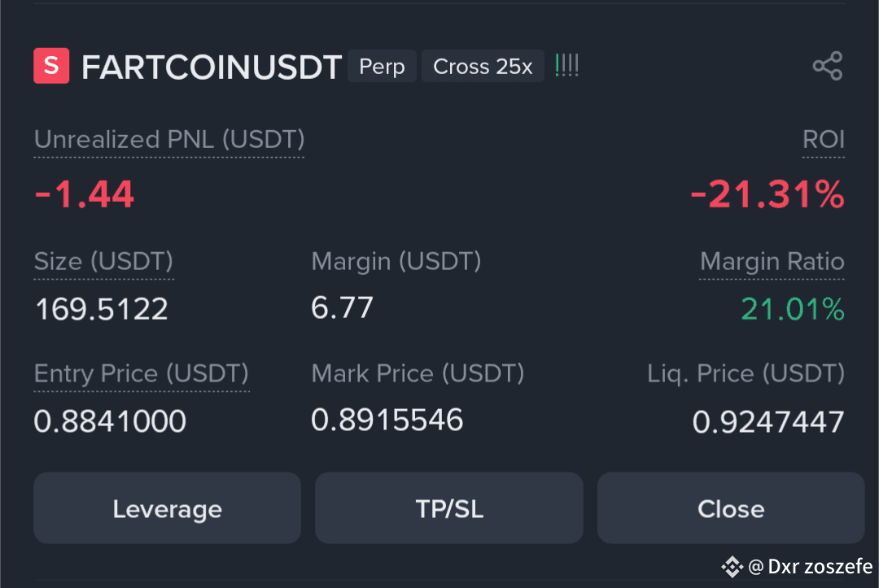Tap the Cross 25x margin mode tag
This screenshot has width=879, height=588.
(x=483, y=66)
